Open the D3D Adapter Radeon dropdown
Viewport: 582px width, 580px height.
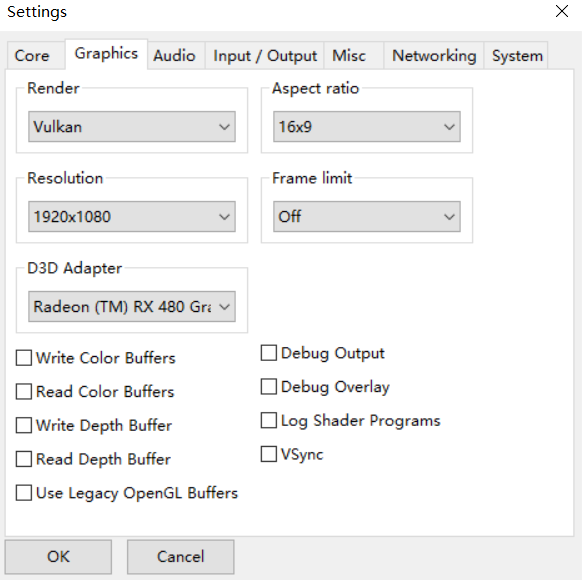click(132, 307)
